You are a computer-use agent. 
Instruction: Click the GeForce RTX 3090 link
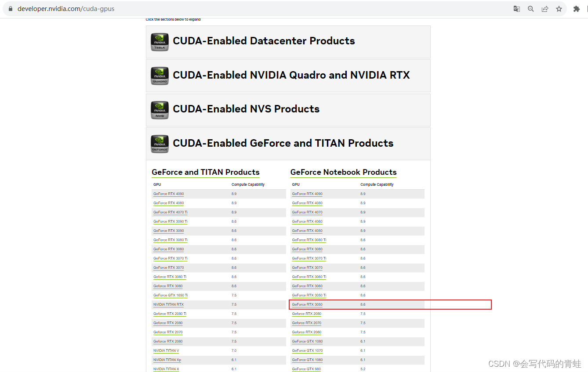coord(169,231)
